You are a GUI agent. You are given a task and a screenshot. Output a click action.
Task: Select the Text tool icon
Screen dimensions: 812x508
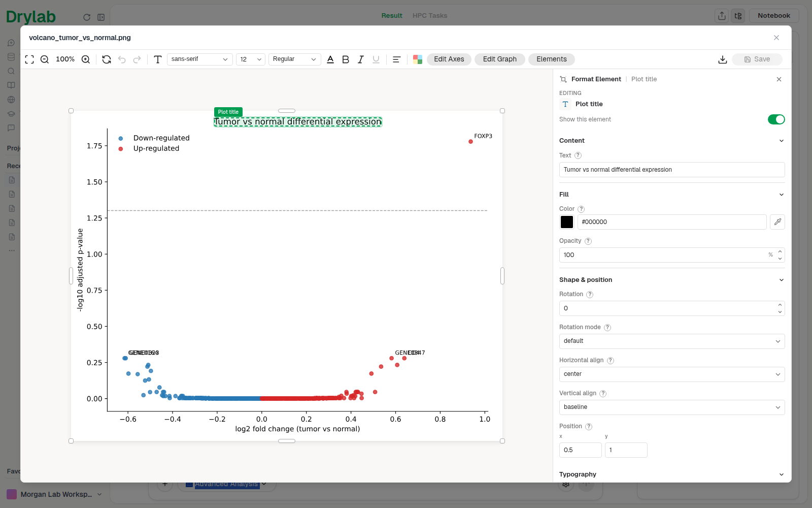point(158,59)
